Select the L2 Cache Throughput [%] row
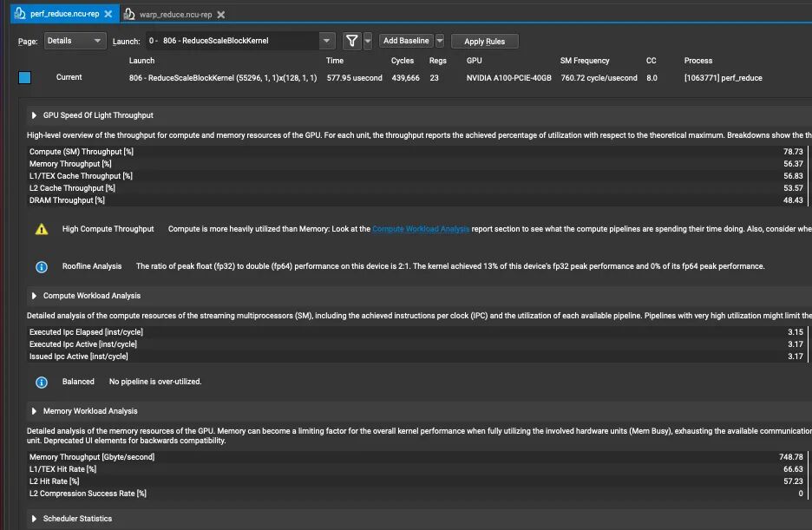 (417, 188)
